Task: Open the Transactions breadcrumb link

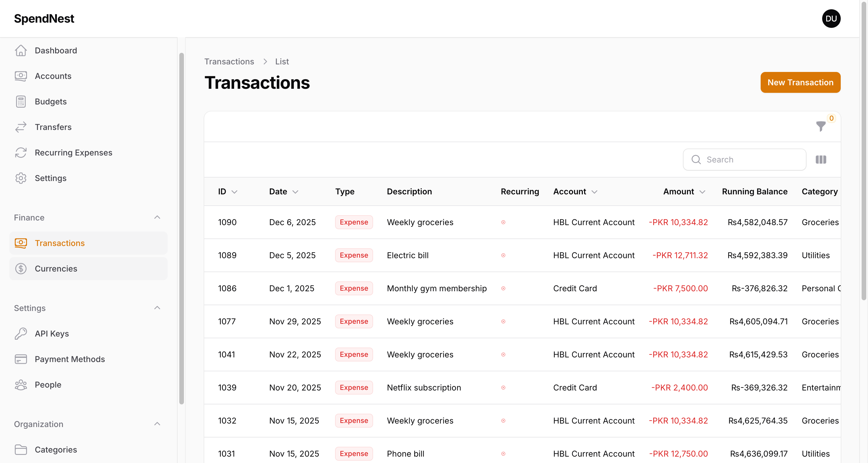Action: [229, 61]
